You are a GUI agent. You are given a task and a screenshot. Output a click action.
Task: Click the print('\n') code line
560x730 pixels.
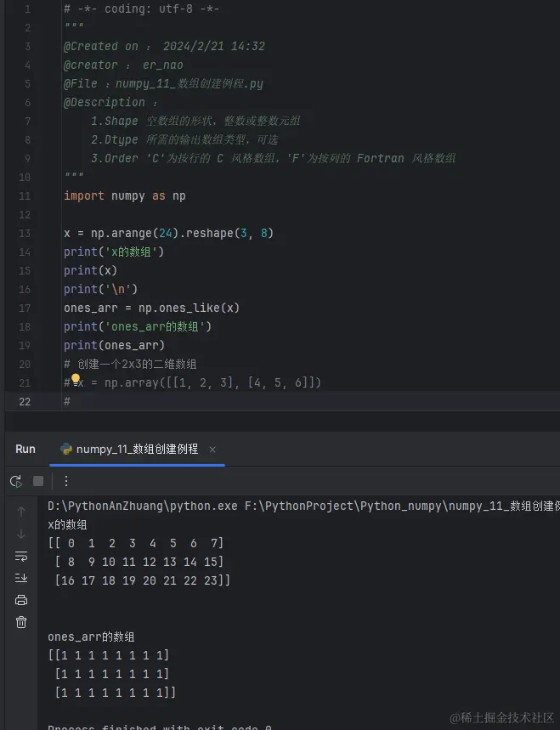[101, 289]
